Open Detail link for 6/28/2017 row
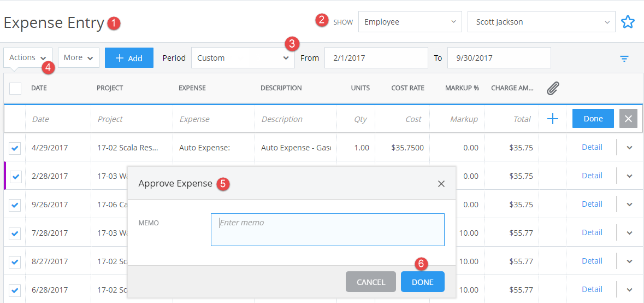 (x=592, y=289)
